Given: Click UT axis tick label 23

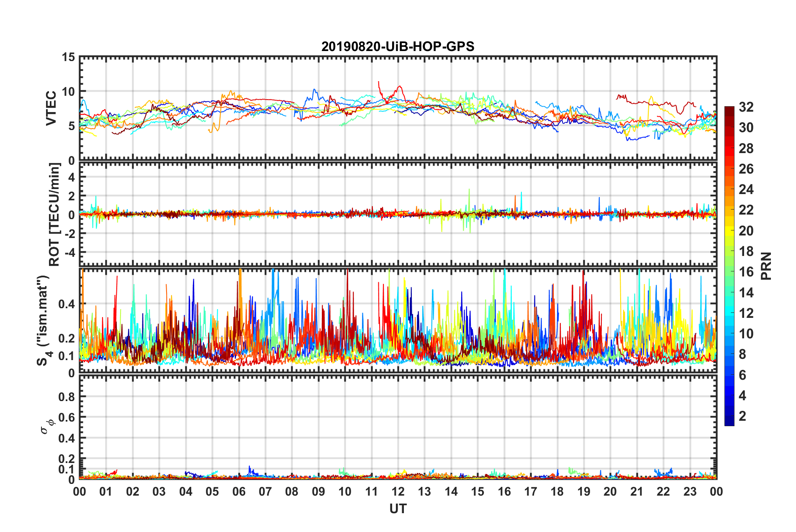Looking at the screenshot, I should 690,491.
